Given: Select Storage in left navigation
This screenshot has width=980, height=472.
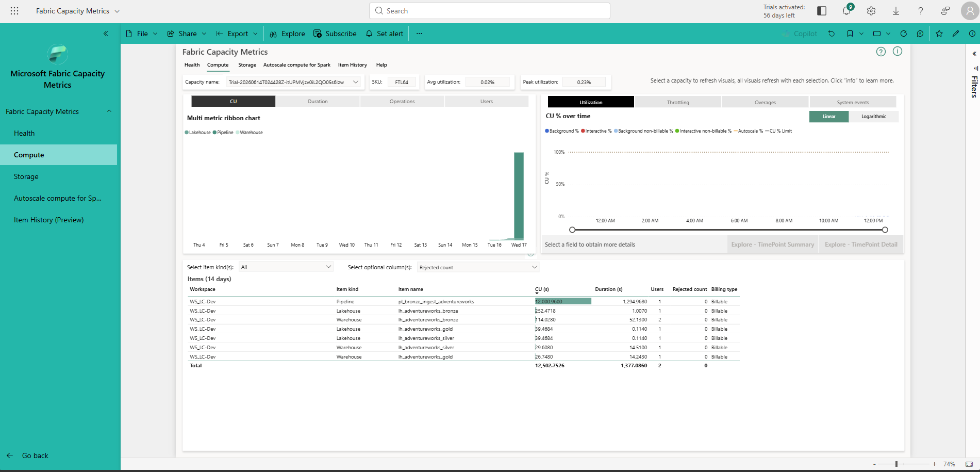Looking at the screenshot, I should 58,176.
